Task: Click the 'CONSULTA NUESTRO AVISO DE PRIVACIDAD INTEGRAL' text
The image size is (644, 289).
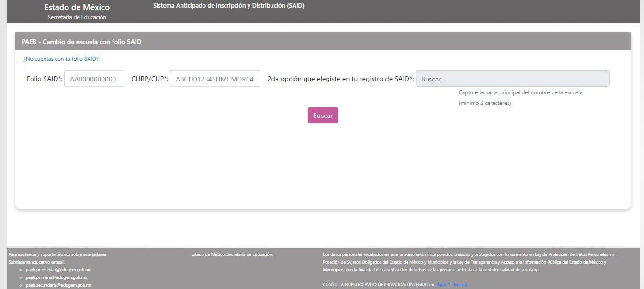Action: pos(379,285)
